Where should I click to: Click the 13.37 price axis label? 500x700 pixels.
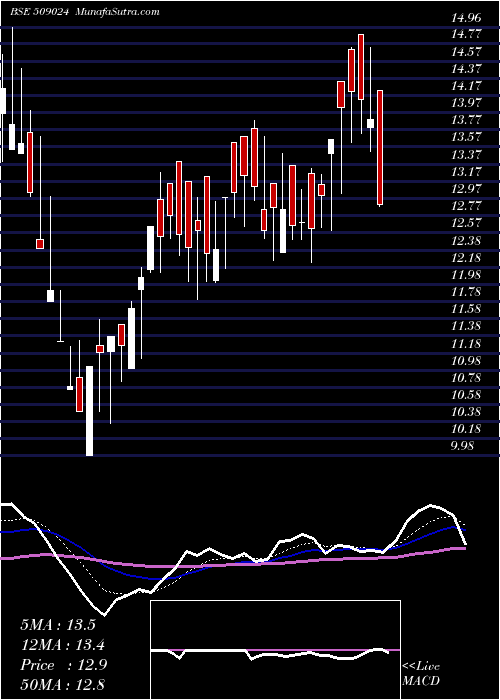(x=466, y=154)
